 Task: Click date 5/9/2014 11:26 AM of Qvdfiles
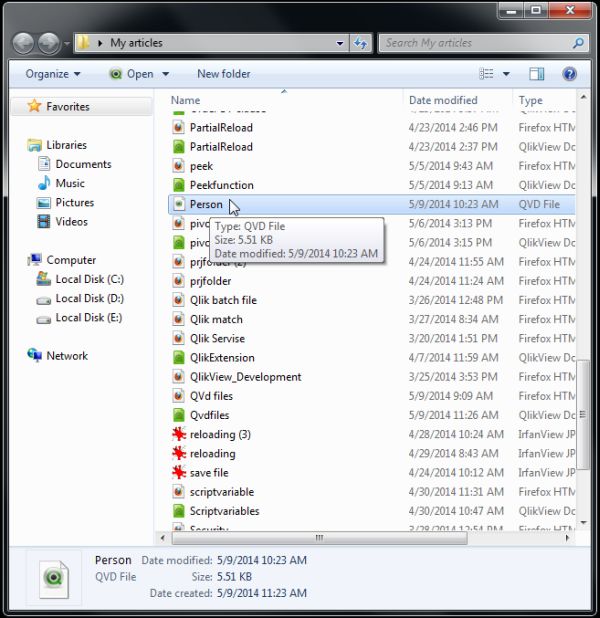(x=453, y=415)
